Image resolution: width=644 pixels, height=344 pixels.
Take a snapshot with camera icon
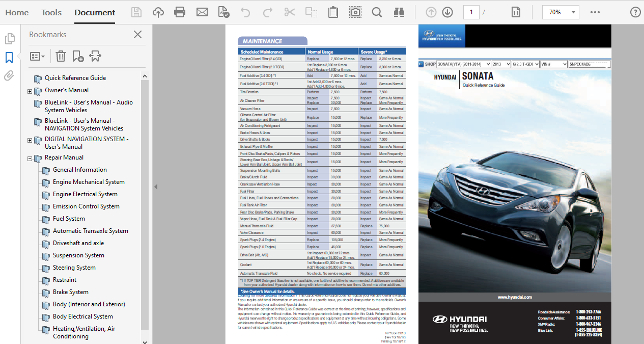pyautogui.click(x=355, y=12)
